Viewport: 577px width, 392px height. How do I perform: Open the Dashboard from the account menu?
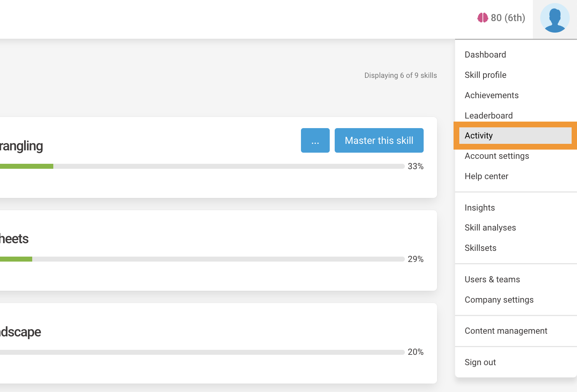(x=485, y=54)
